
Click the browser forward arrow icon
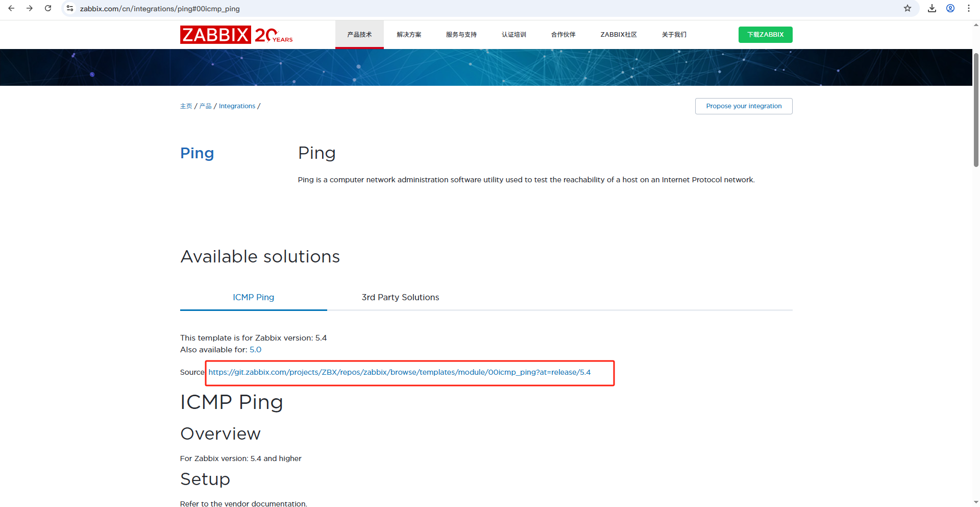(30, 8)
